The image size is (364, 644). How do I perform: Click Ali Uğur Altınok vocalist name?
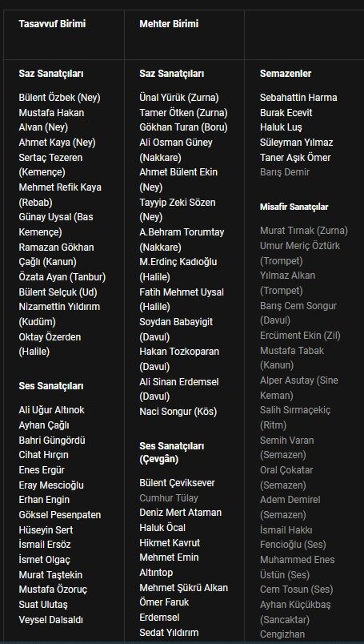coord(52,410)
